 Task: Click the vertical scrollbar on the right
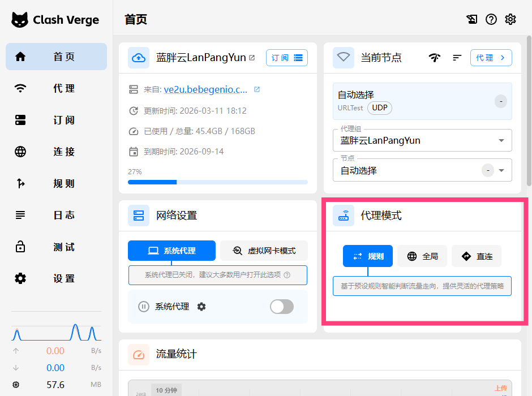pos(529,113)
